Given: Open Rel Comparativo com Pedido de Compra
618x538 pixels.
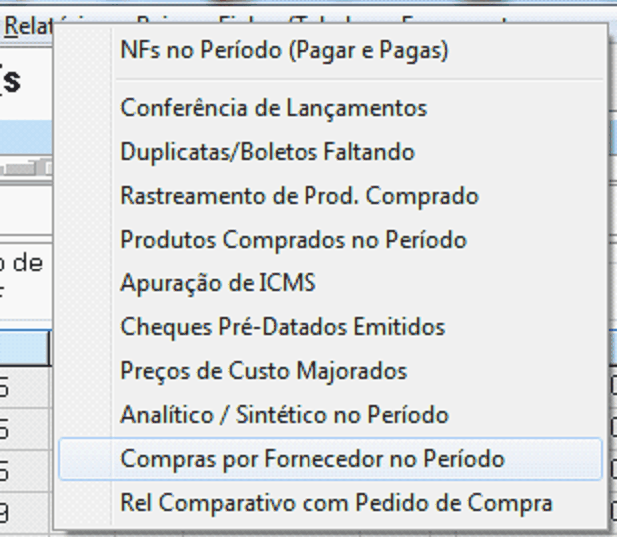Looking at the screenshot, I should [x=336, y=503].
